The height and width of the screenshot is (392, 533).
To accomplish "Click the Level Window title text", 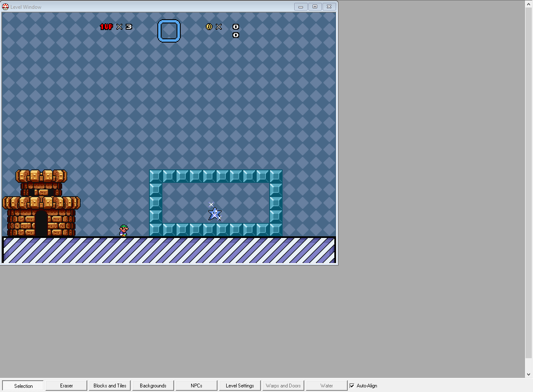I will 26,7.
